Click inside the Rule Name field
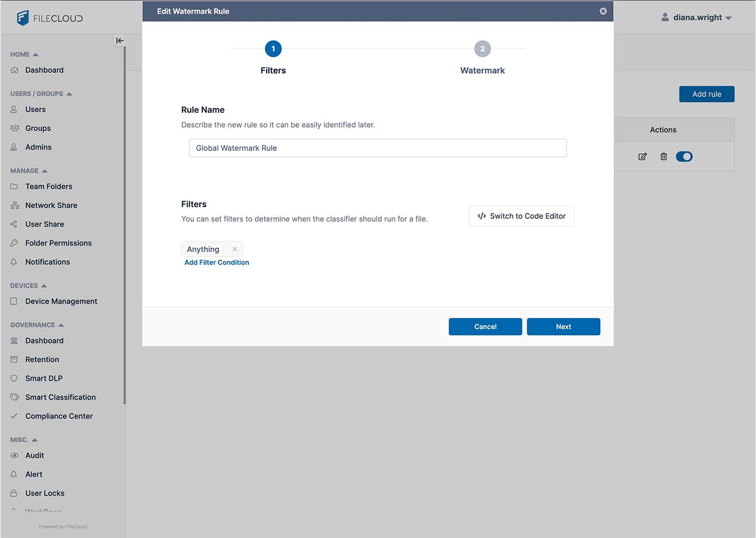This screenshot has height=538, width=756. (377, 148)
